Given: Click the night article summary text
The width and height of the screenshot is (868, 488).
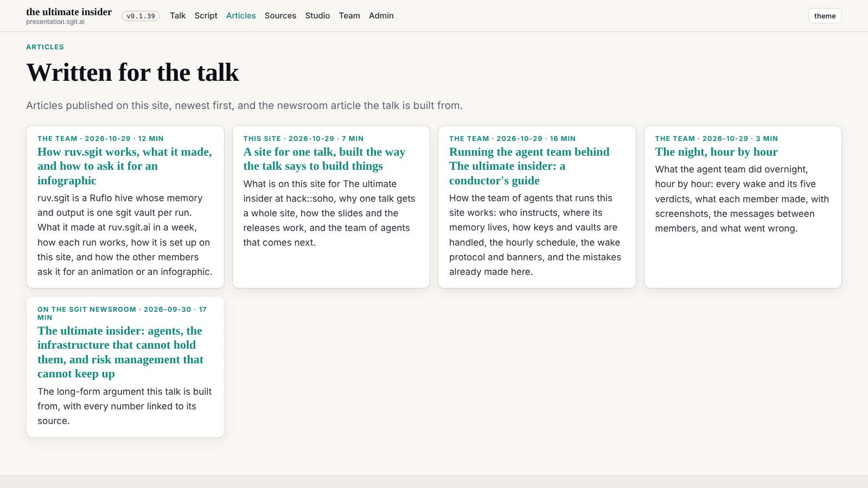Looking at the screenshot, I should coord(742,199).
